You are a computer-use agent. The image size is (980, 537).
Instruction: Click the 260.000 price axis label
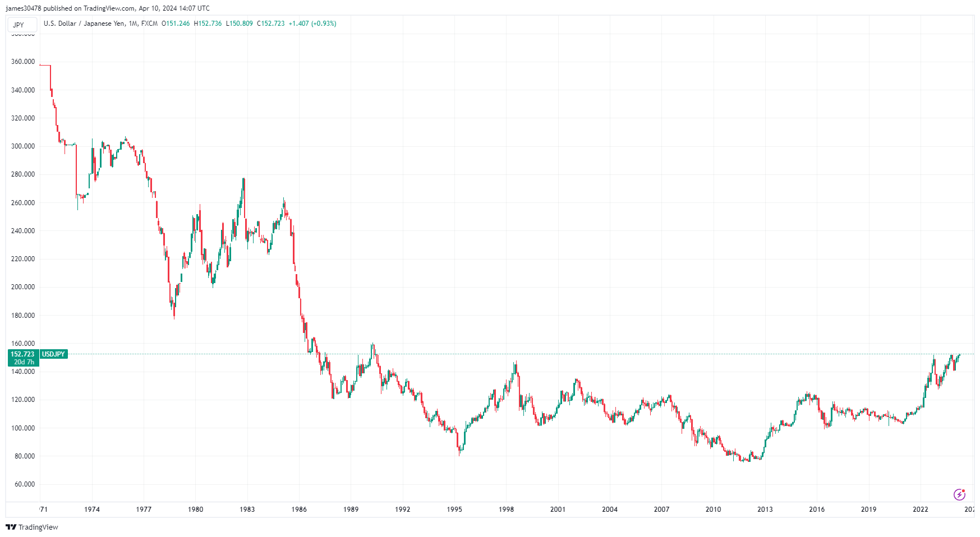click(x=23, y=202)
